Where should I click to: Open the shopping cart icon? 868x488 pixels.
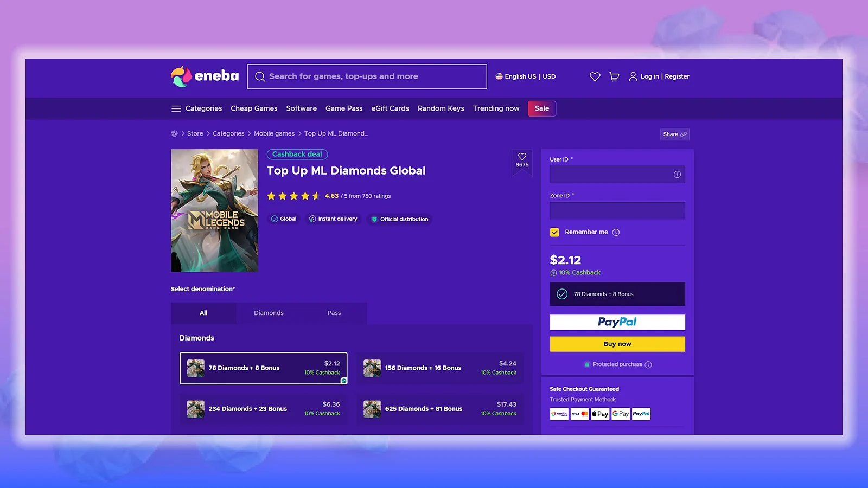tap(614, 77)
